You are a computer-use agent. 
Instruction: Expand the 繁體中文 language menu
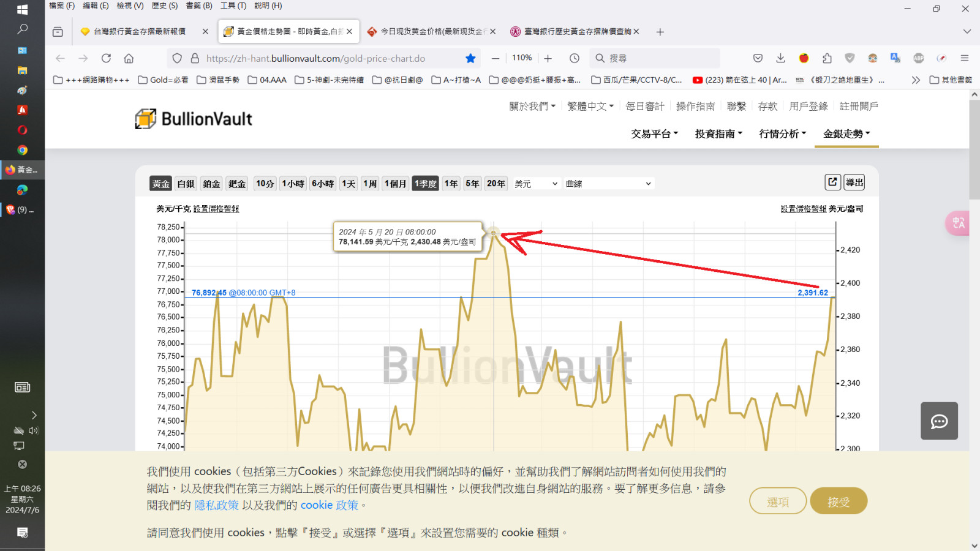click(x=590, y=107)
